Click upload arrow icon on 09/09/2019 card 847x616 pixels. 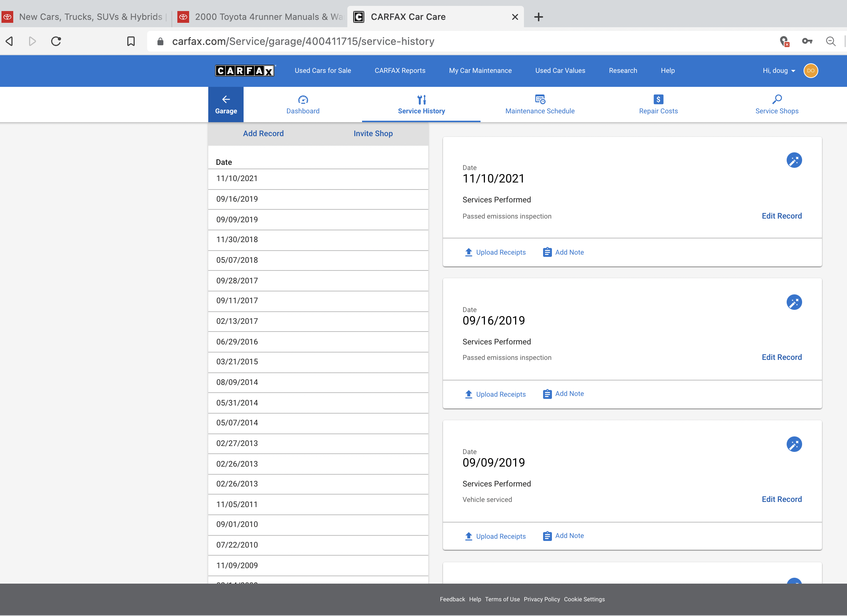point(469,536)
